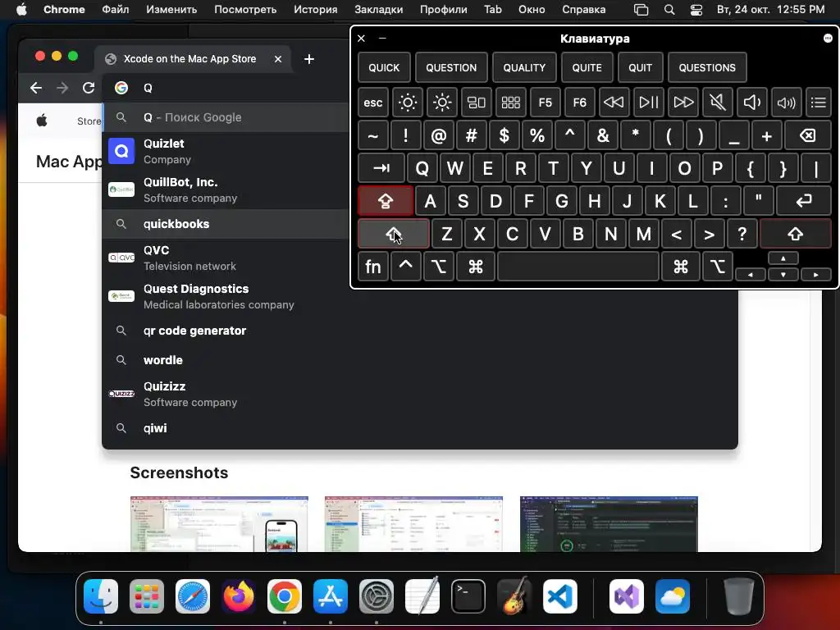This screenshot has height=630, width=840.
Task: Go back with Chrome back arrow
Action: click(x=36, y=88)
